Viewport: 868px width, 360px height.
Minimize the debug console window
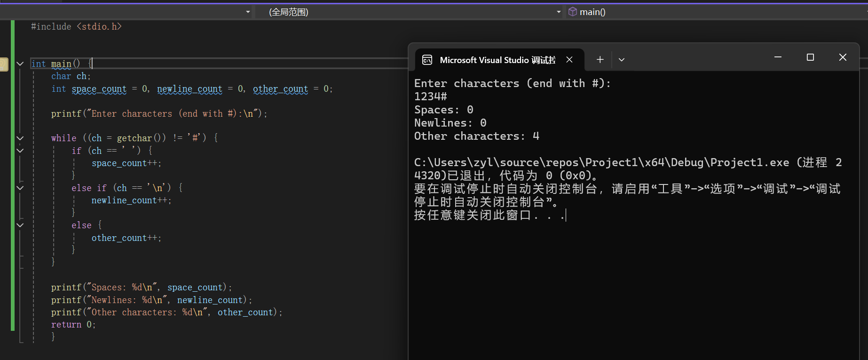778,57
